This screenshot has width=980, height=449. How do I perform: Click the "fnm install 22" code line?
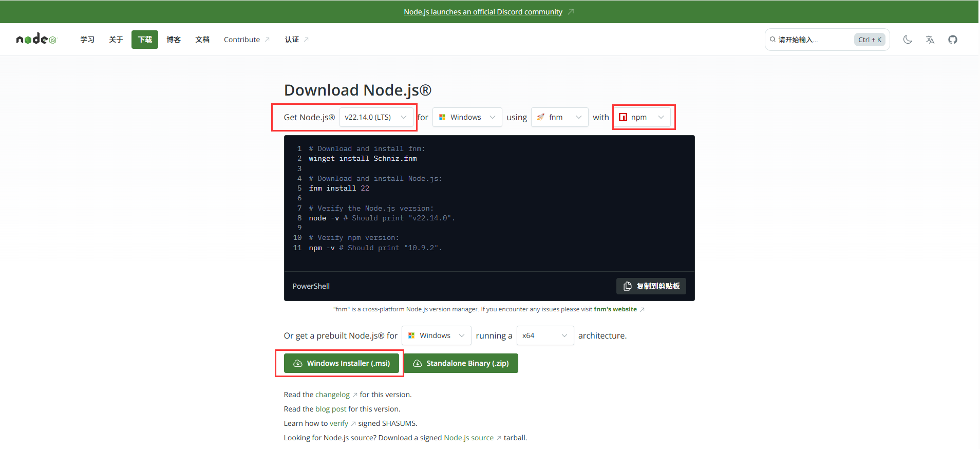(339, 189)
